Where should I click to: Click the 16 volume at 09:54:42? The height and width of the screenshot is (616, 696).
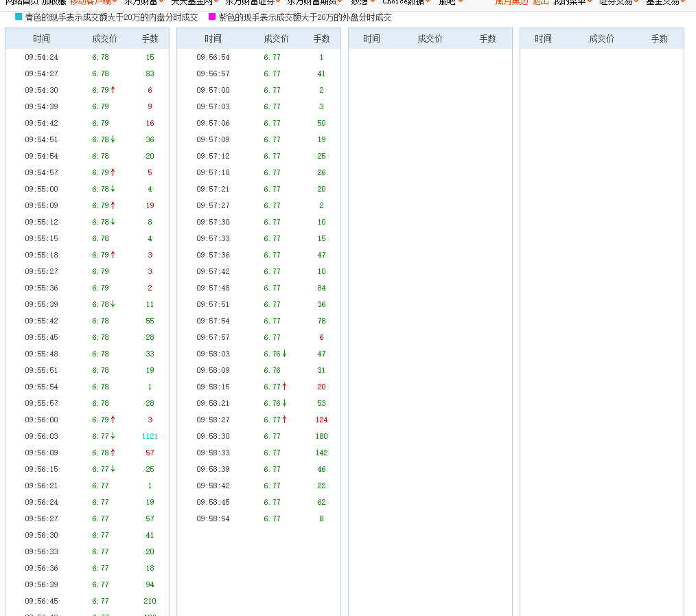point(150,123)
